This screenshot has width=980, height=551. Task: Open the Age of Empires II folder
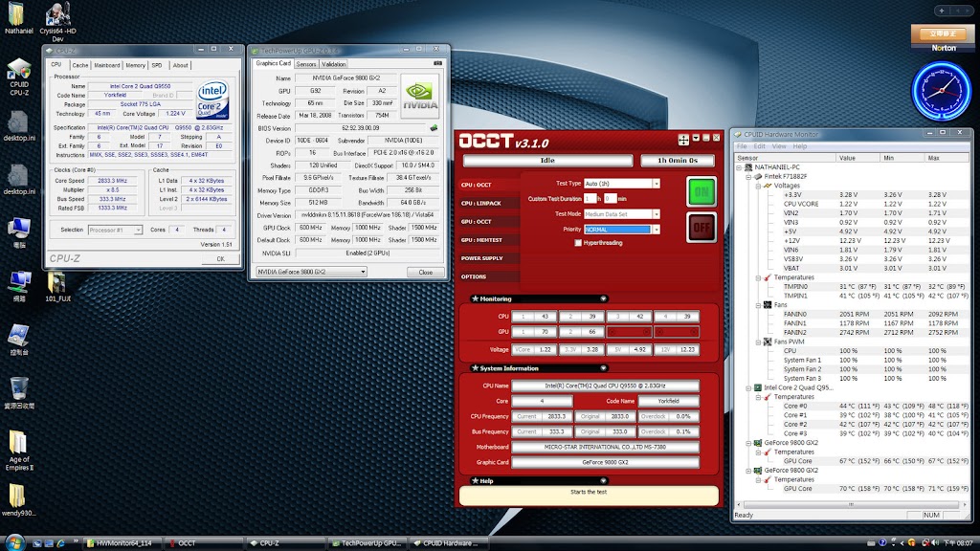(19, 450)
